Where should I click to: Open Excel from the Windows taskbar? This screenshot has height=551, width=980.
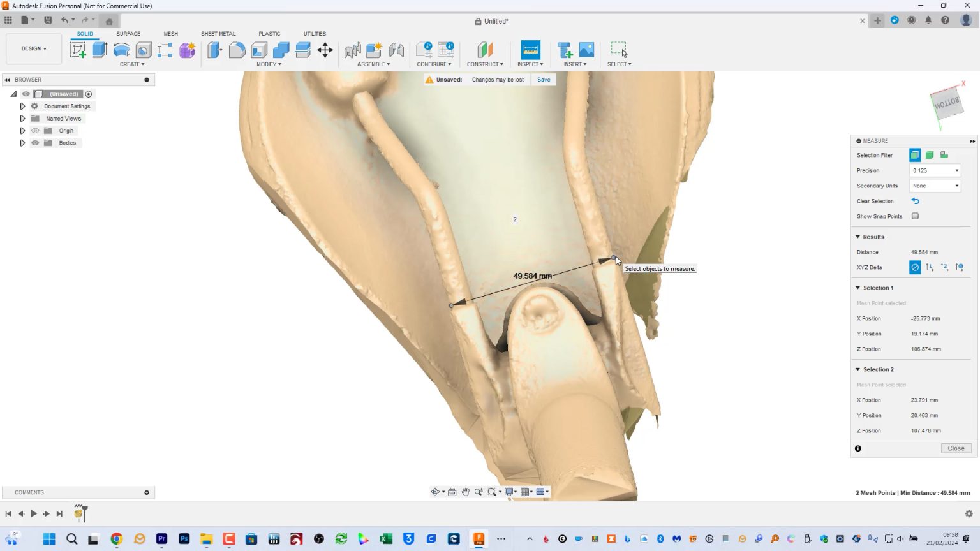click(x=386, y=539)
